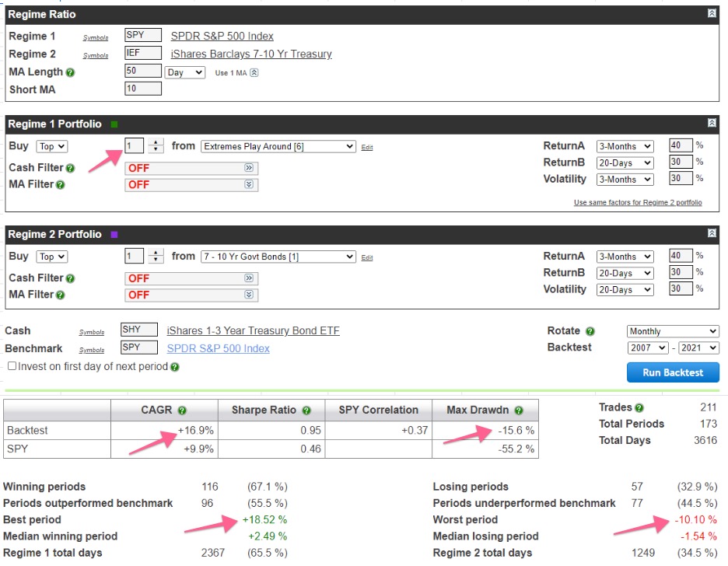Click Max Drawdn help icon

point(518,411)
